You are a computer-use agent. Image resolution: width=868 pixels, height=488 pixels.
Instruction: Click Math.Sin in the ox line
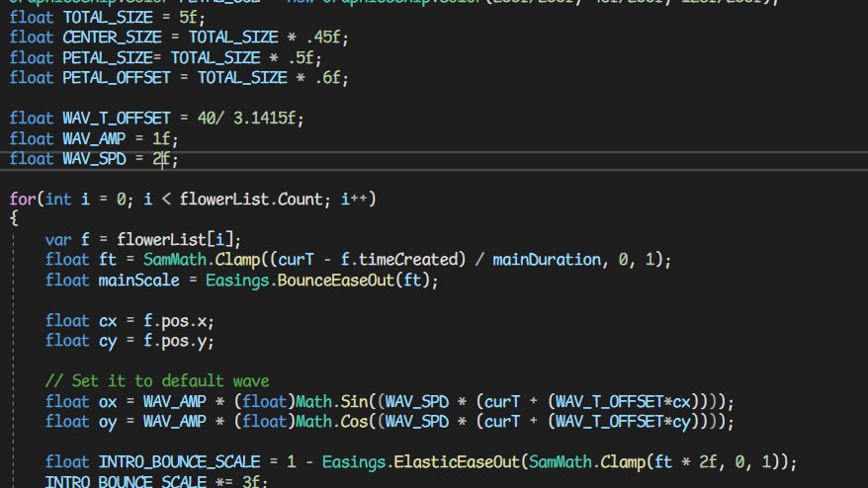(331, 402)
